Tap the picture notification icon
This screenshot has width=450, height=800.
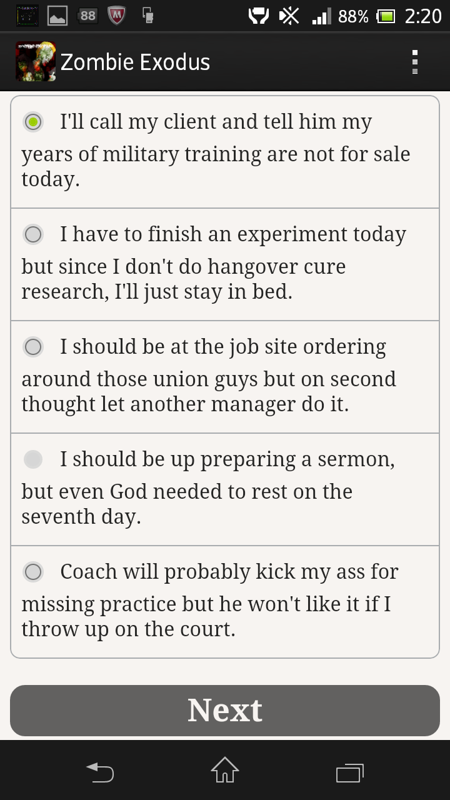click(x=57, y=16)
